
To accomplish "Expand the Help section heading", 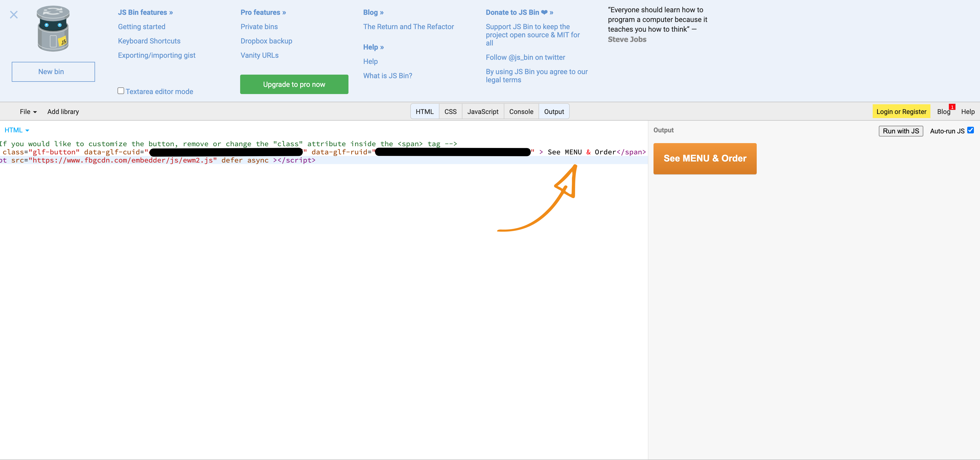I will click(373, 47).
